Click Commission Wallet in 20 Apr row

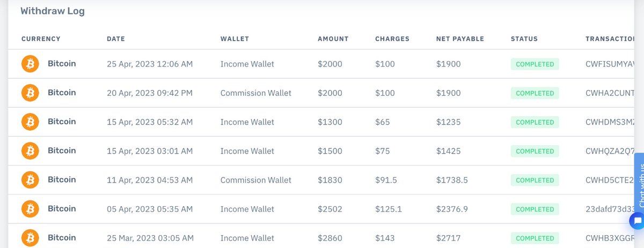(256, 93)
